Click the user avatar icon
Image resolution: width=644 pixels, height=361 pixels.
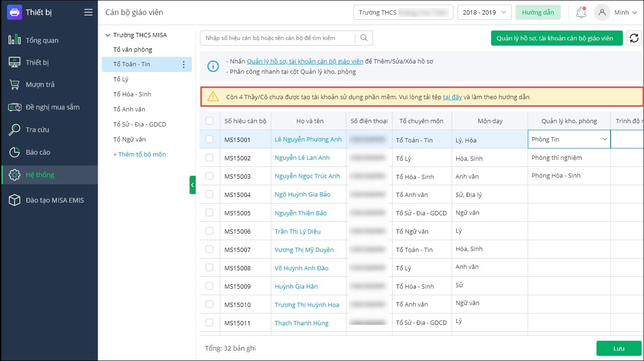click(602, 13)
